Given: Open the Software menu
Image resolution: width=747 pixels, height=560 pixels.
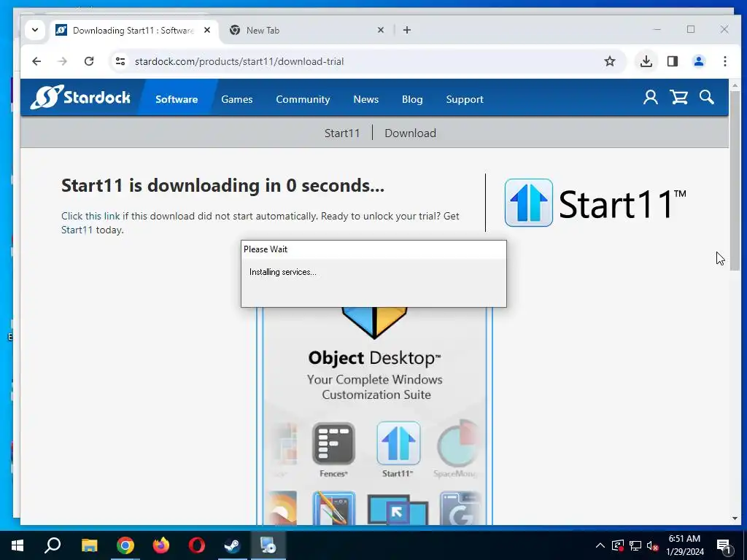Looking at the screenshot, I should coord(177,99).
